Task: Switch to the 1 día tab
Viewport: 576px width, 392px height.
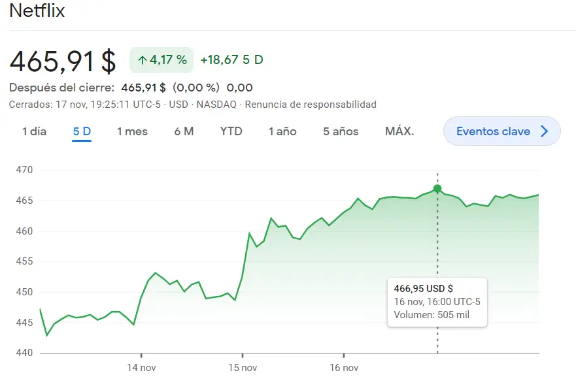Action: [34, 131]
